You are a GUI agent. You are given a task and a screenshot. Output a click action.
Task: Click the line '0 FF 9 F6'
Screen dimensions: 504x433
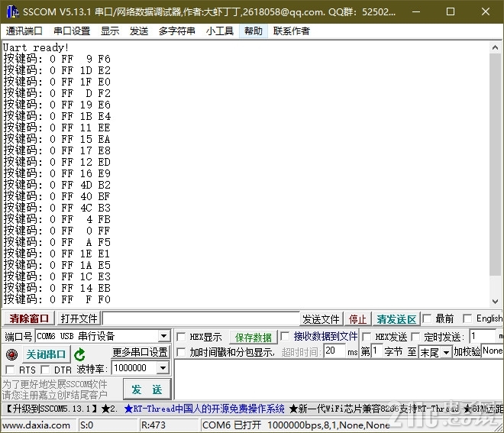57,59
